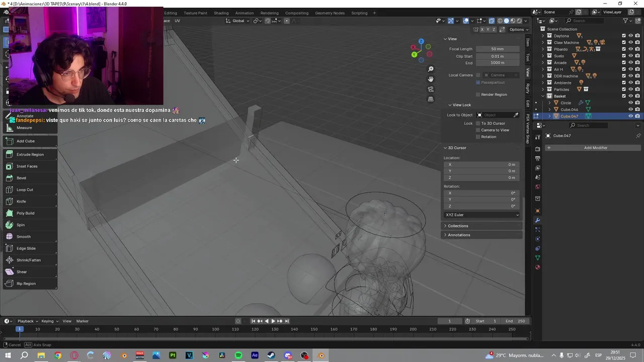
Task: Pin the Cube.047 properties panel
Action: tap(638, 136)
